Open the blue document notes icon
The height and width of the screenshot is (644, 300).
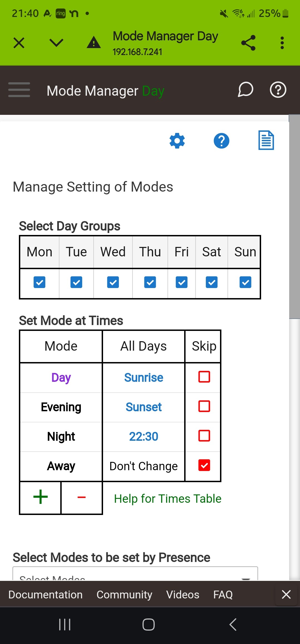(266, 140)
